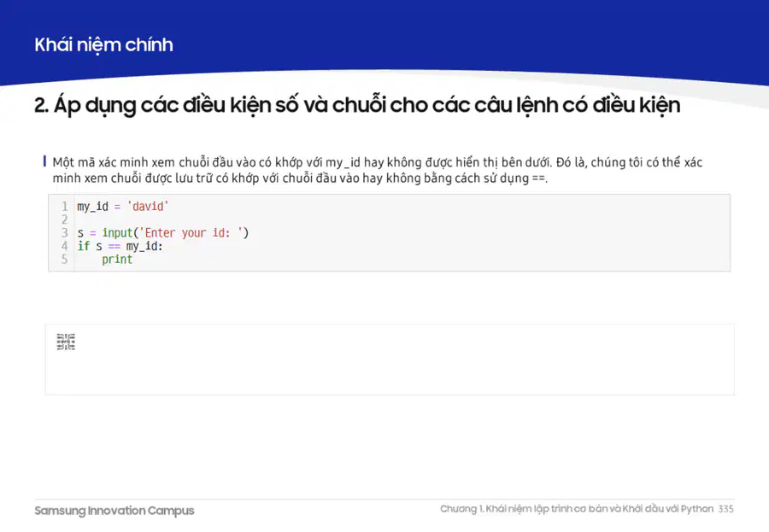Click the input function name in code
Viewport: 769px width, 532px height.
pyautogui.click(x=117, y=233)
